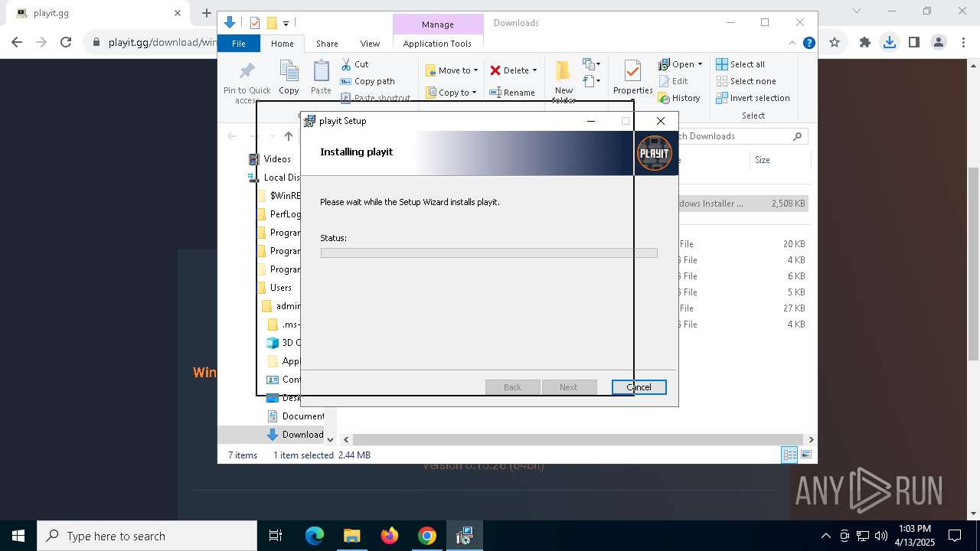
Task: Open Microsoft Edge from taskbar
Action: tap(315, 536)
